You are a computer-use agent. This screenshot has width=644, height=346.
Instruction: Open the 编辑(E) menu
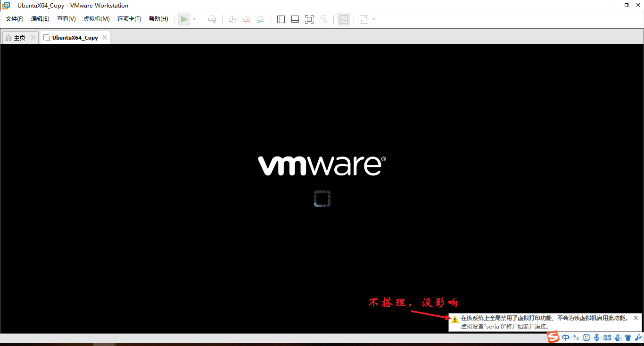(x=40, y=19)
